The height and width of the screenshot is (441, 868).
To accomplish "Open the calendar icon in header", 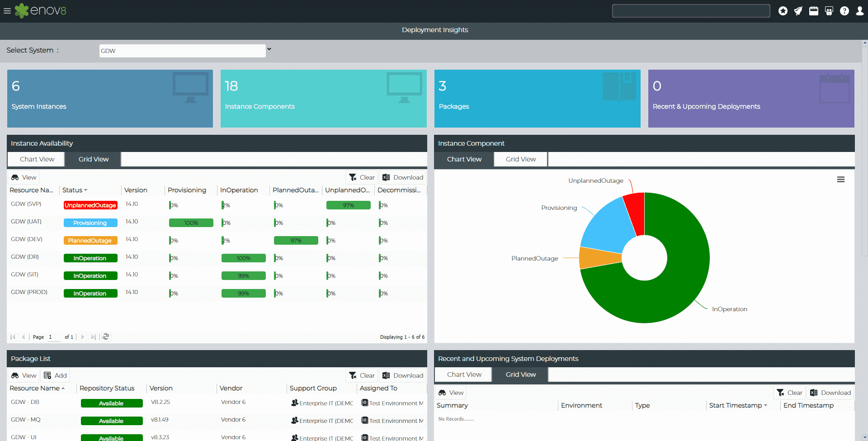I will tap(814, 11).
